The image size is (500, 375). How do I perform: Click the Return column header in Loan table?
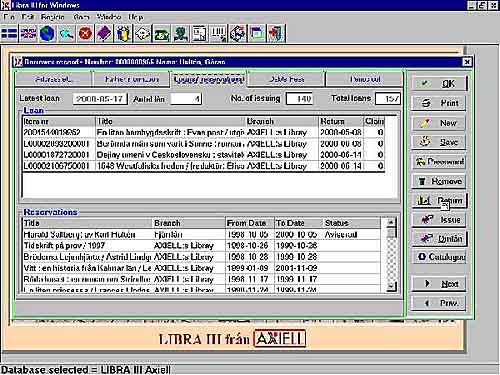341,121
